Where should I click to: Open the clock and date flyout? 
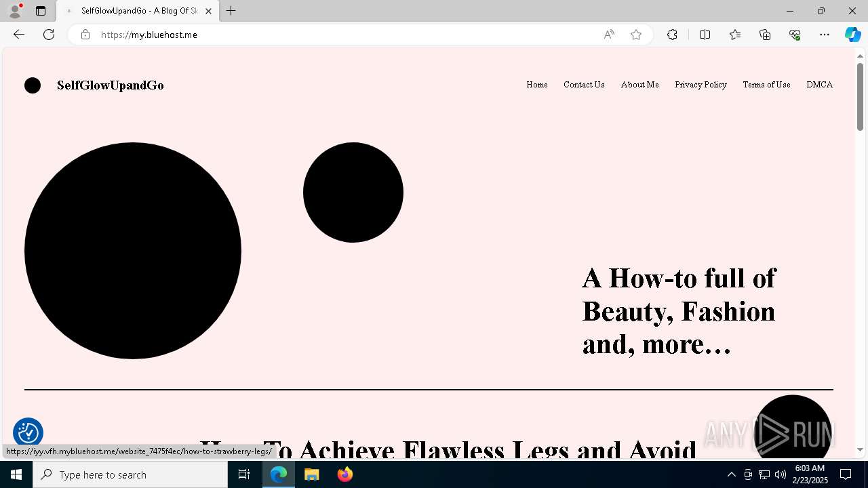(810, 474)
